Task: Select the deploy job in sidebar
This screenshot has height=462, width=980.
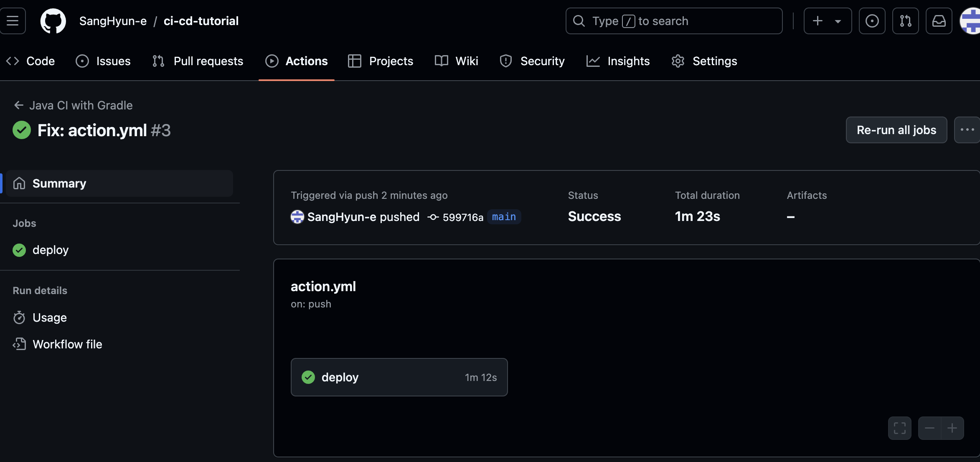Action: [50, 250]
